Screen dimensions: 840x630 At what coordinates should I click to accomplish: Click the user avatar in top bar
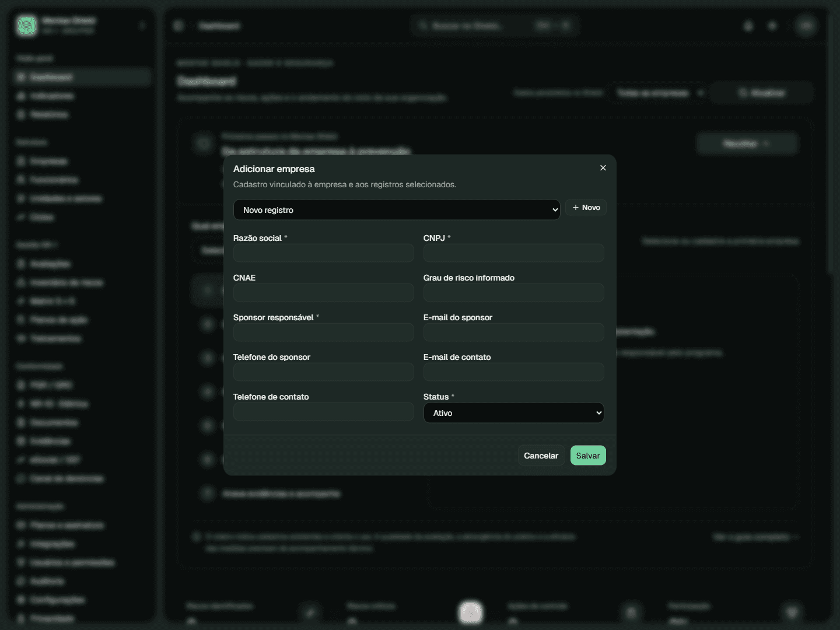coord(806,26)
